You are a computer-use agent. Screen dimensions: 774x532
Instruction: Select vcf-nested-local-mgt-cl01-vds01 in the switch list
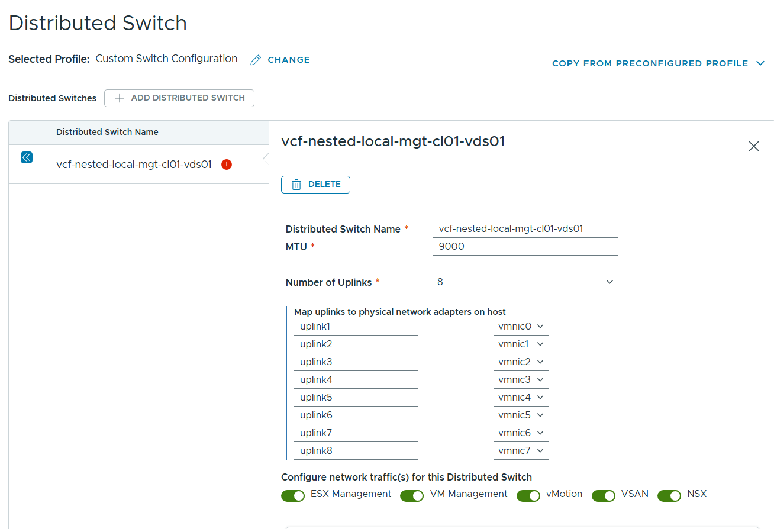pos(134,165)
